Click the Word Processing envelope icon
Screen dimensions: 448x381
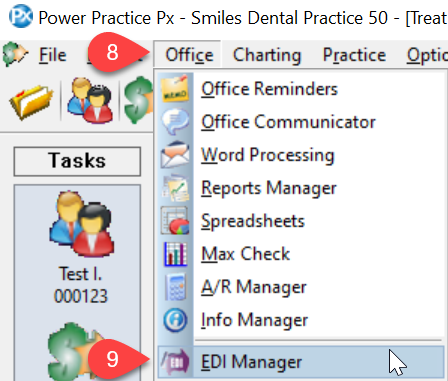(x=175, y=155)
